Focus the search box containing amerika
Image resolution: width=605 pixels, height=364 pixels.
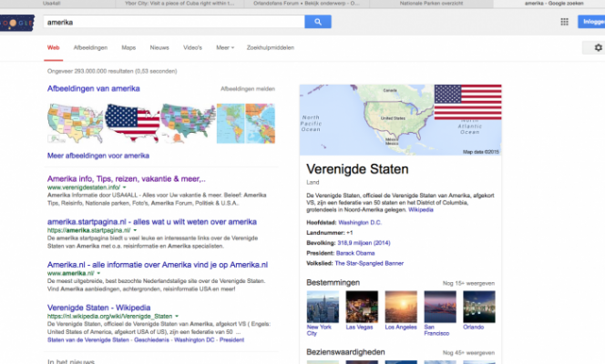pos(174,22)
